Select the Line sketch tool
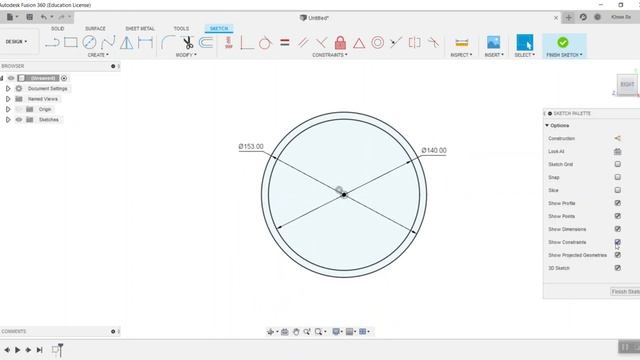The height and width of the screenshot is (360, 640). coord(52,42)
